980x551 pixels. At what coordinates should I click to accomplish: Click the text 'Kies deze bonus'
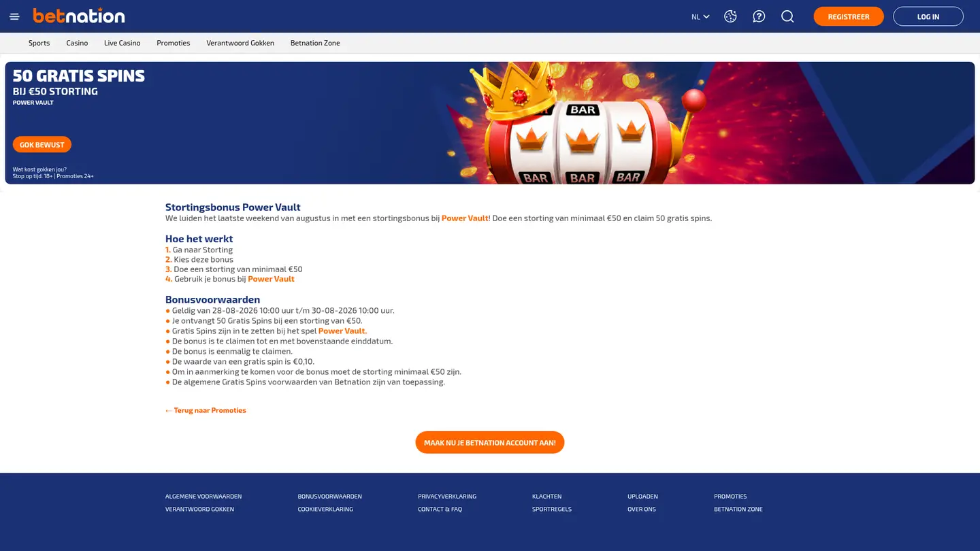click(203, 259)
